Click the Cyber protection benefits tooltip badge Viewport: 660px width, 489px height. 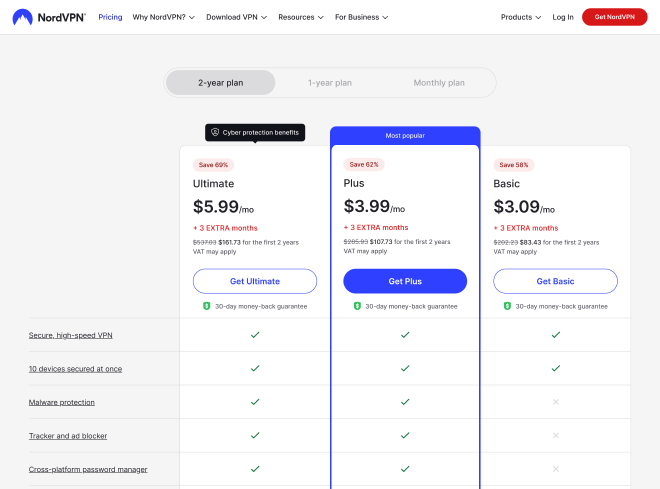[x=255, y=133]
